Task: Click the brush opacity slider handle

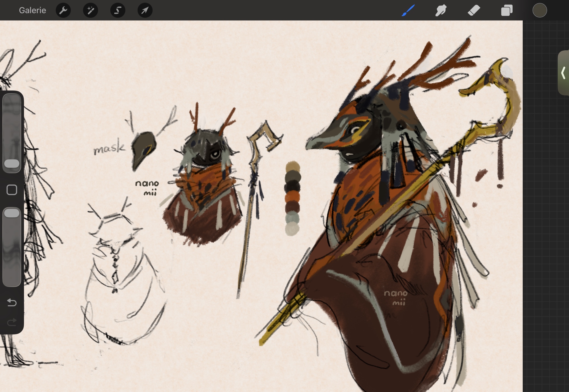Action: 12,213
